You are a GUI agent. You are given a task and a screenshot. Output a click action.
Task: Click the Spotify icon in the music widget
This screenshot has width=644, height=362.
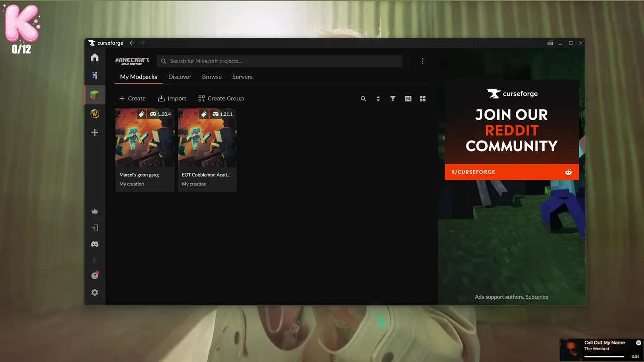point(639,343)
